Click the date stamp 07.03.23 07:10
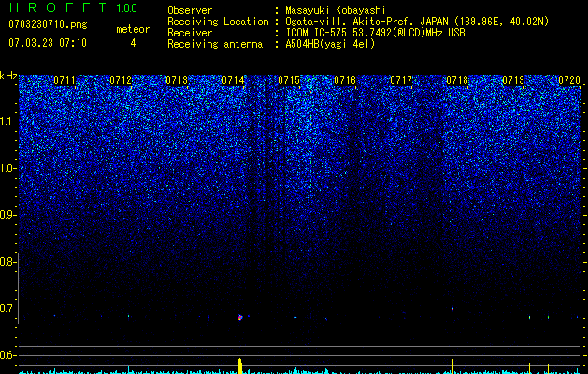 coord(48,43)
